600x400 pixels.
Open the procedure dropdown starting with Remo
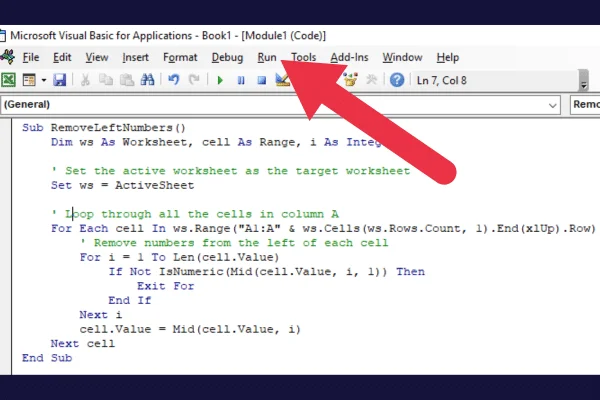tap(585, 104)
